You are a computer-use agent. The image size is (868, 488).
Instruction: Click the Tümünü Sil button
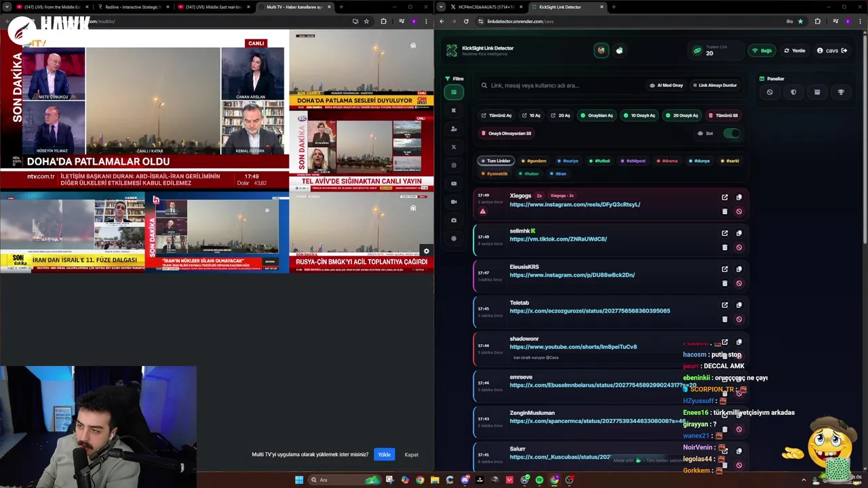(724, 115)
